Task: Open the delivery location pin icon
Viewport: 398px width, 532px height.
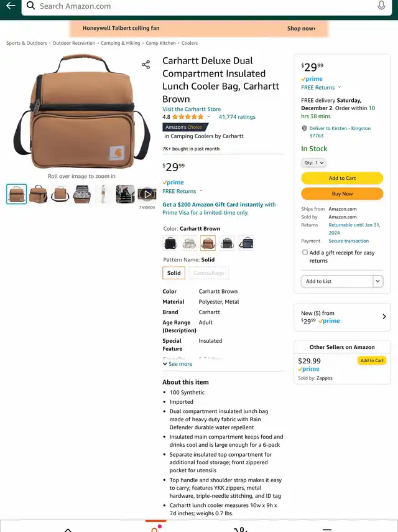Action: click(304, 128)
